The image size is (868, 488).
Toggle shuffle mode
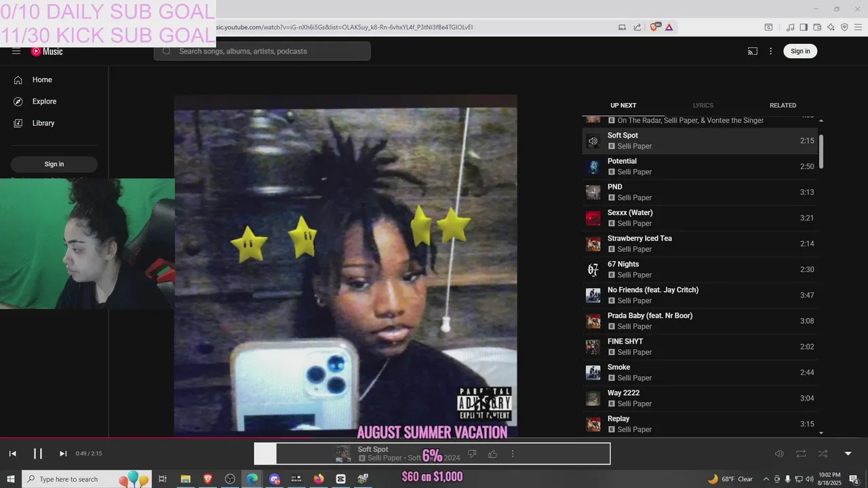click(823, 454)
